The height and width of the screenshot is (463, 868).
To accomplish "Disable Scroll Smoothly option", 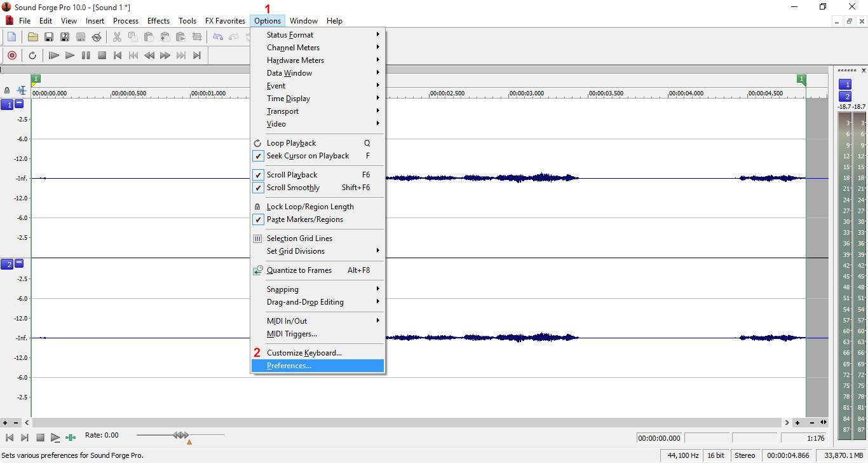I will click(x=318, y=188).
